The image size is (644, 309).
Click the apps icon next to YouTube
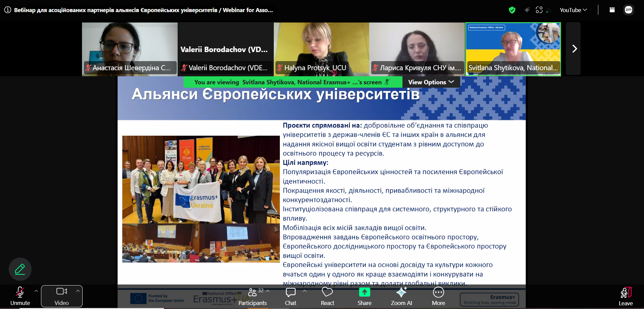[539, 10]
